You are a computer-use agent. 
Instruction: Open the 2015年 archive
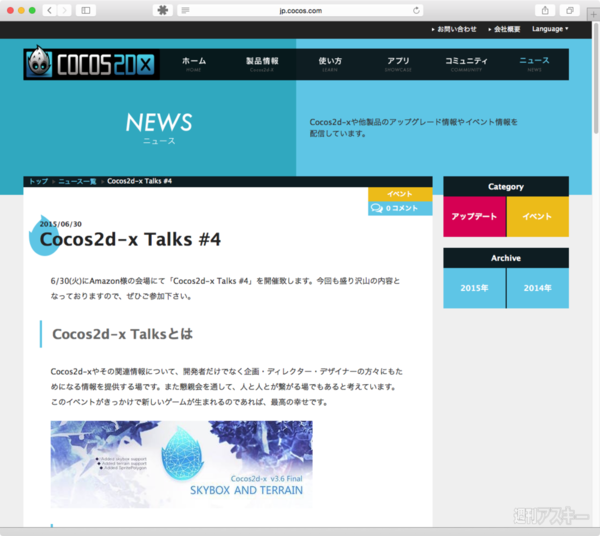click(x=474, y=288)
